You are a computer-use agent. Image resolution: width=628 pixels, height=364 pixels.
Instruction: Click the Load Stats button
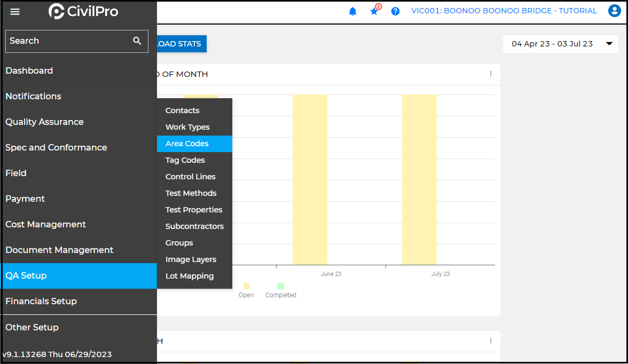(x=180, y=44)
